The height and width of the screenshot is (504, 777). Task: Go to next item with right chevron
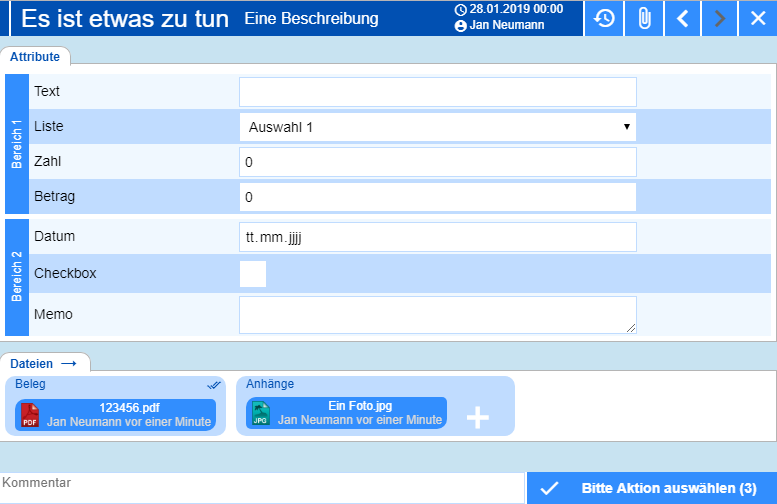720,18
